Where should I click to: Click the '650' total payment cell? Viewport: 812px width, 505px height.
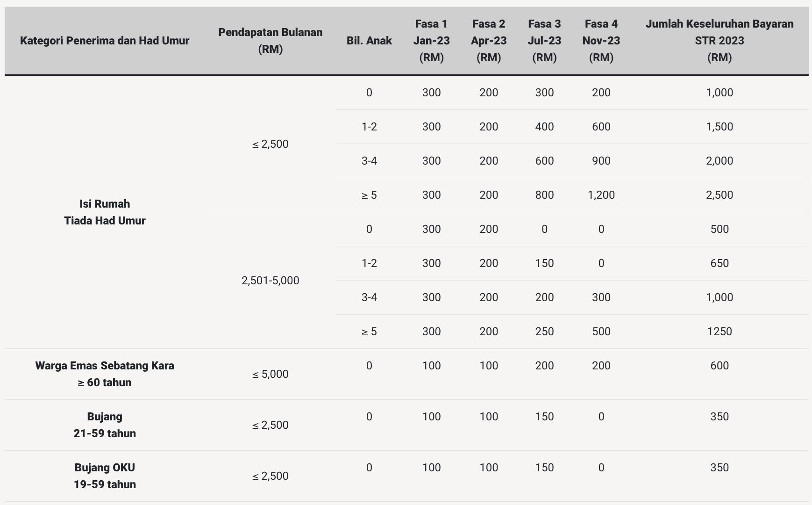[x=719, y=263]
